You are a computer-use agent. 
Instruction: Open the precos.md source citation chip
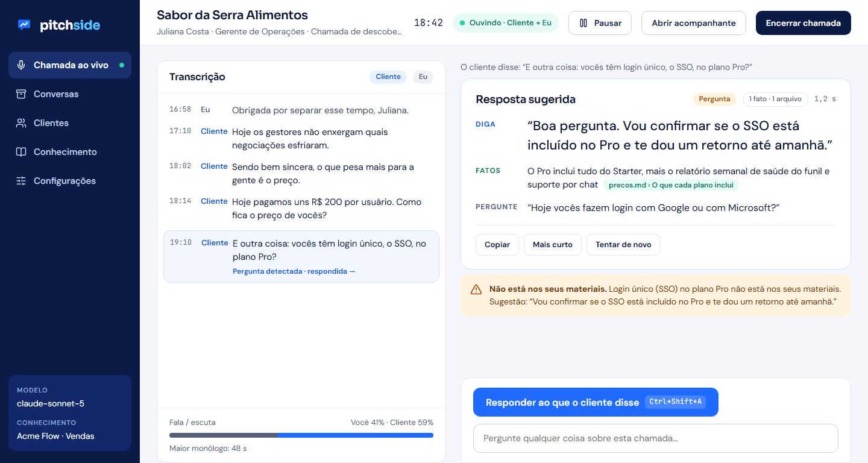click(671, 185)
